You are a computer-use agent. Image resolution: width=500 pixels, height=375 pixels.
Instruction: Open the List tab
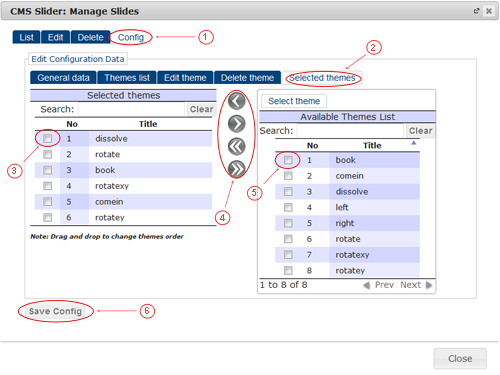pos(26,37)
